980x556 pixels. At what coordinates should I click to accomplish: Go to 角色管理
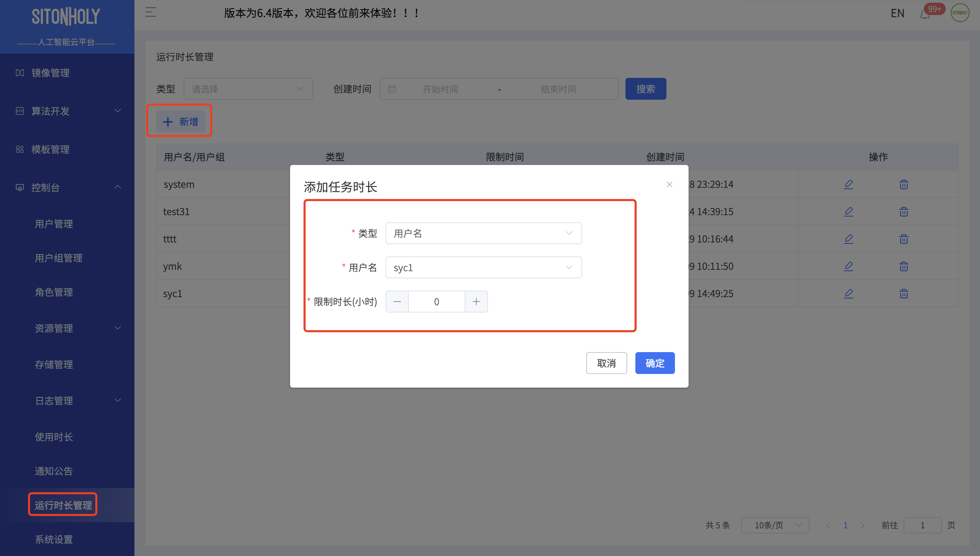coord(54,292)
